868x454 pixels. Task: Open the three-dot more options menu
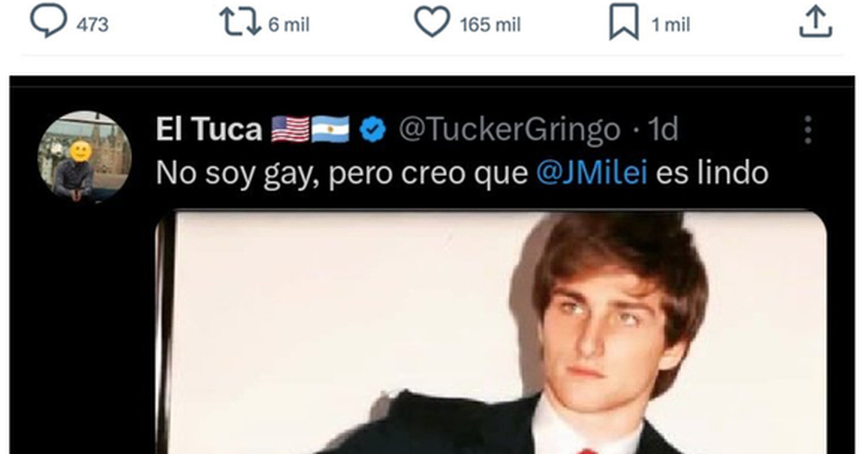808,130
